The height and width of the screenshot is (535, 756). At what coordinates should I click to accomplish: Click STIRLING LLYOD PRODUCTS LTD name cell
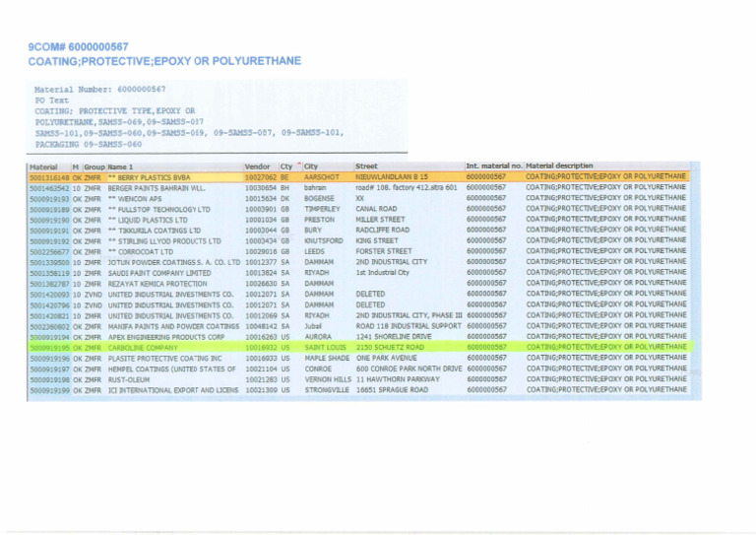click(164, 241)
